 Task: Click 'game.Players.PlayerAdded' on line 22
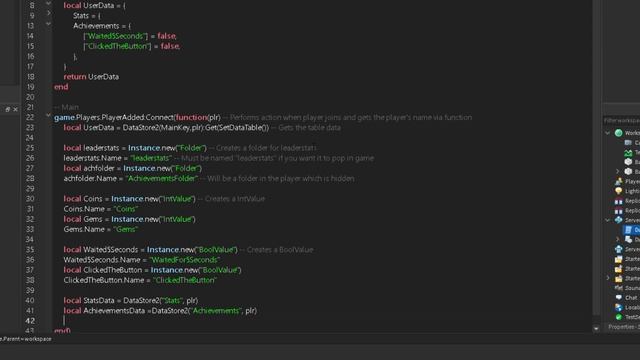tap(99, 117)
